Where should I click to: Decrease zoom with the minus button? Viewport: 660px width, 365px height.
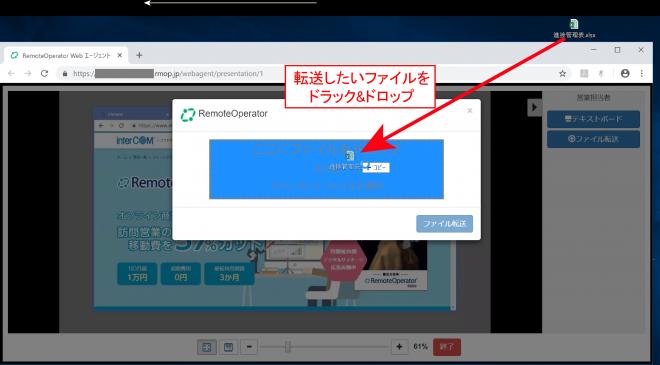249,347
